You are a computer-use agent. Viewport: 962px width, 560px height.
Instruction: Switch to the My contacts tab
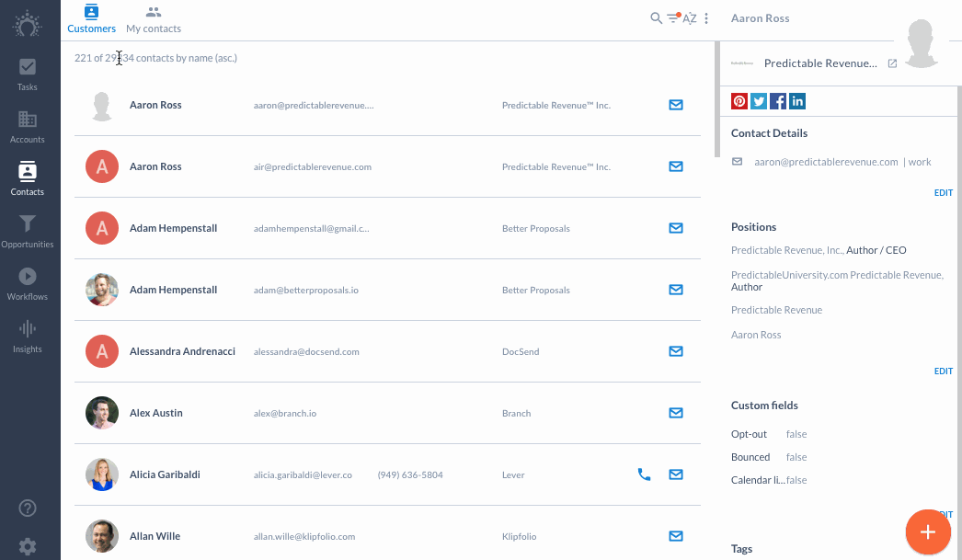(x=154, y=19)
